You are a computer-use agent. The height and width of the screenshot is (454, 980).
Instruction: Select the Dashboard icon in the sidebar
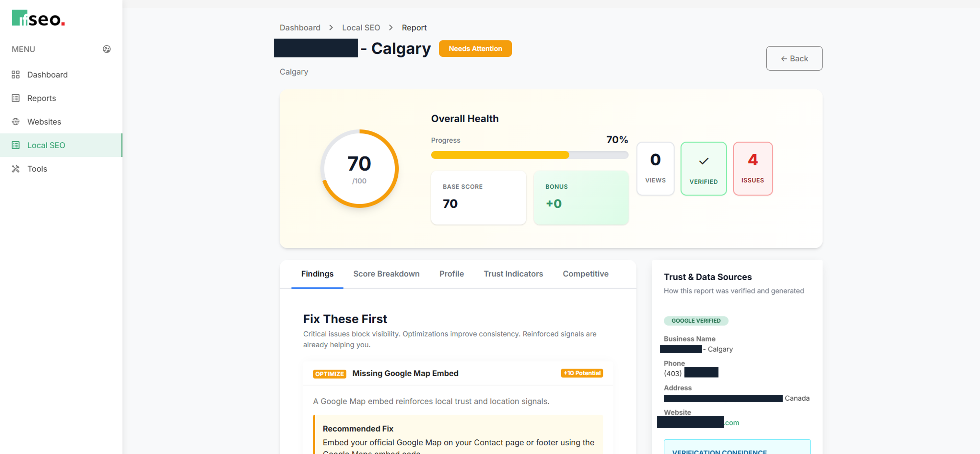coord(16,75)
